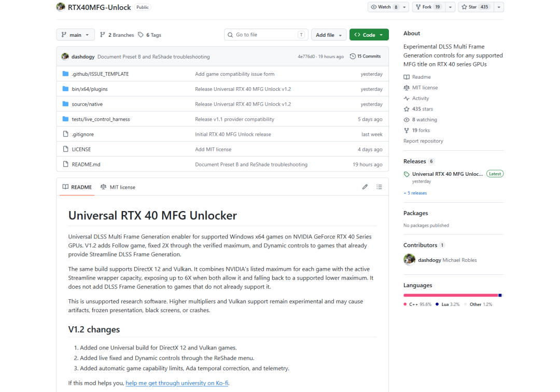Click the C++ segment of languages bar
The image size is (560, 392).
pyautogui.click(x=451, y=295)
